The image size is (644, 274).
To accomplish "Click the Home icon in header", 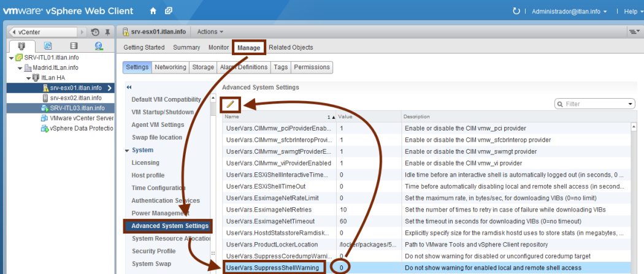I will click(x=153, y=11).
